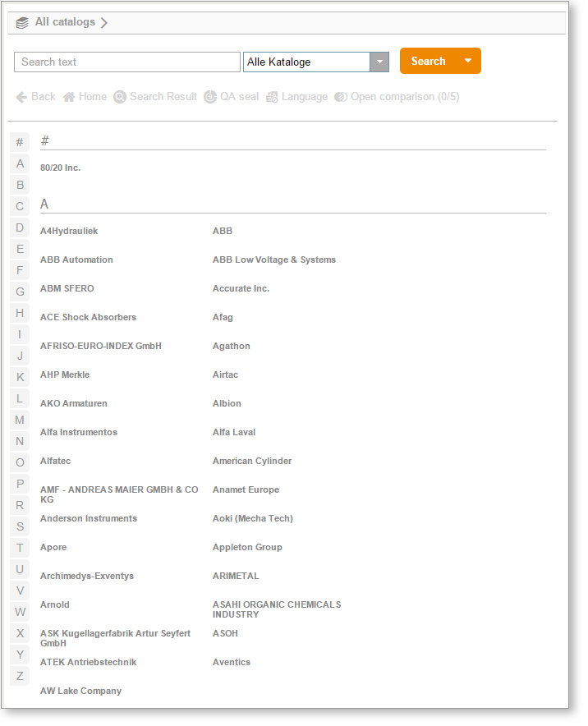Jump to letter E in index
The width and height of the screenshot is (588, 726).
click(x=20, y=249)
